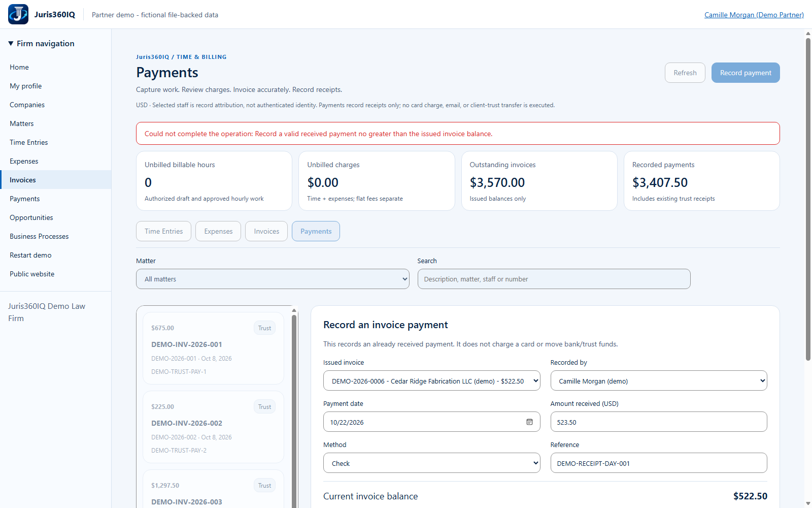Open the Matter filter dropdown
The image size is (812, 508).
273,279
